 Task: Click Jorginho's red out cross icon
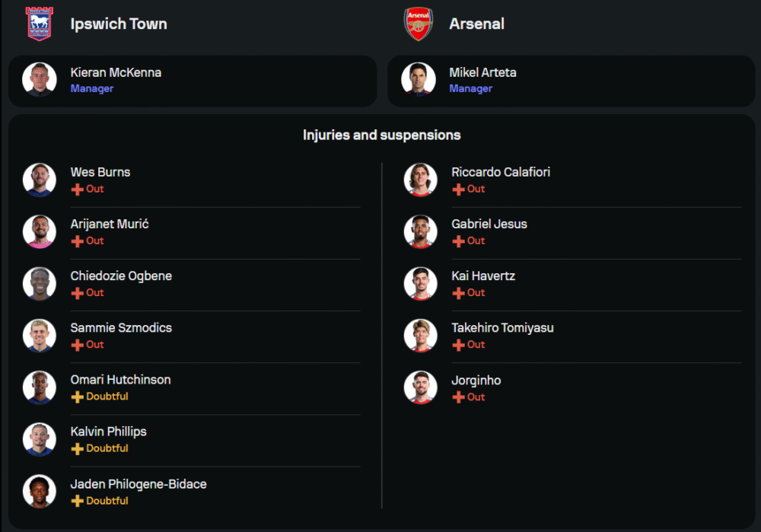458,397
